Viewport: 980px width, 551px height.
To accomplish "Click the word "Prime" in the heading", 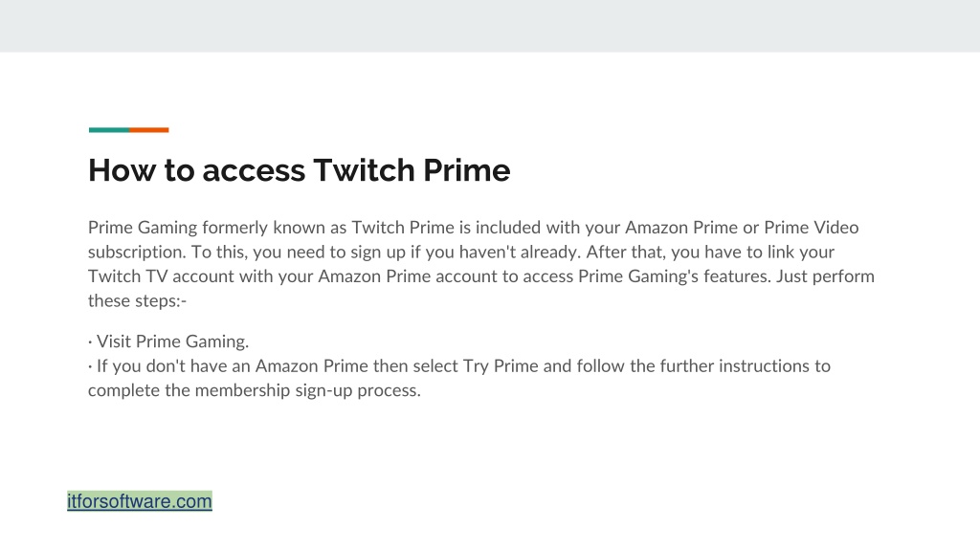I will tap(467, 170).
